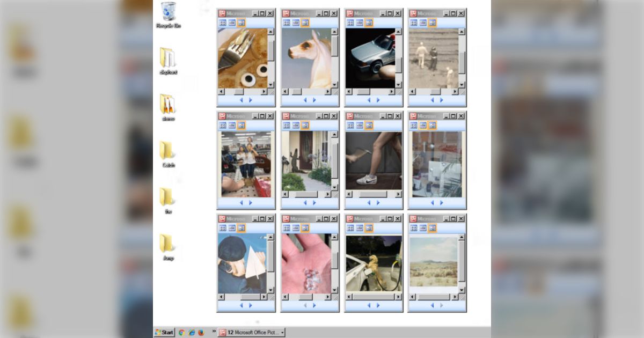Click scroll-down arrow in the horse figurine window
Screen dimensions: 644x338
pos(334,85)
